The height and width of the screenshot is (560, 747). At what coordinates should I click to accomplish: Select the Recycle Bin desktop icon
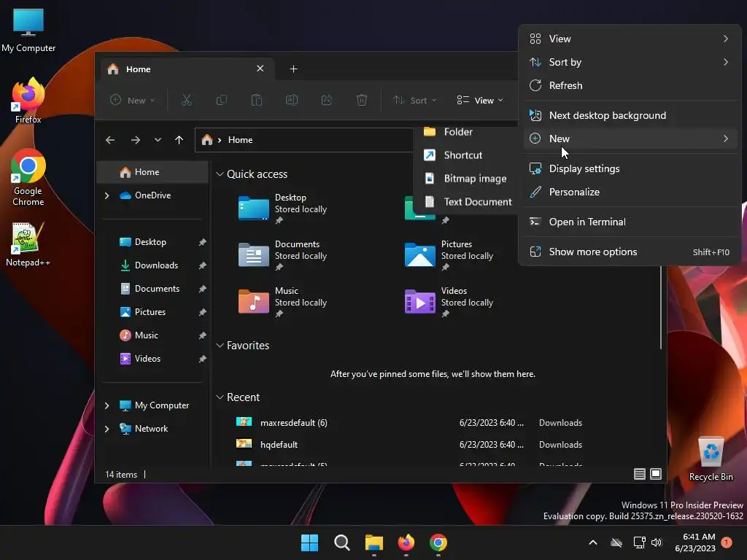pyautogui.click(x=711, y=458)
